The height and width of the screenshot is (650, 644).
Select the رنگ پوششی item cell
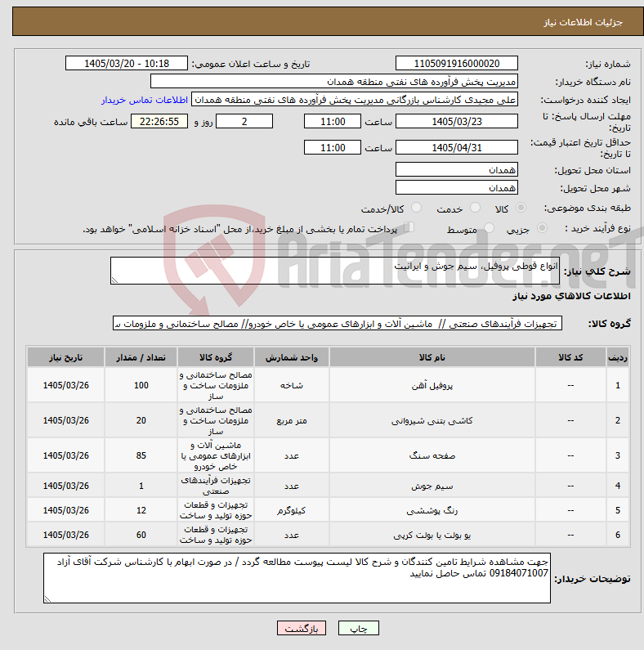tap(432, 510)
